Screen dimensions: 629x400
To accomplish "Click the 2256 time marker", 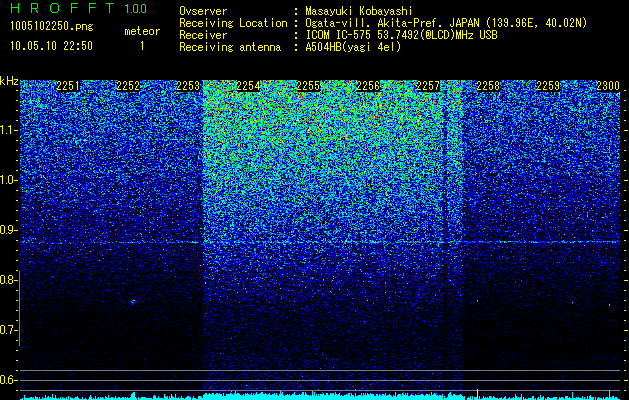I will (x=368, y=85).
